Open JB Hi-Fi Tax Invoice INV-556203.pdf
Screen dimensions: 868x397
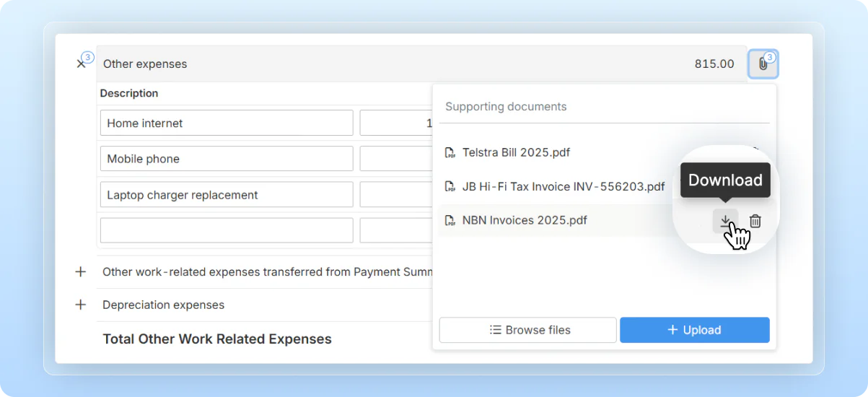564,186
